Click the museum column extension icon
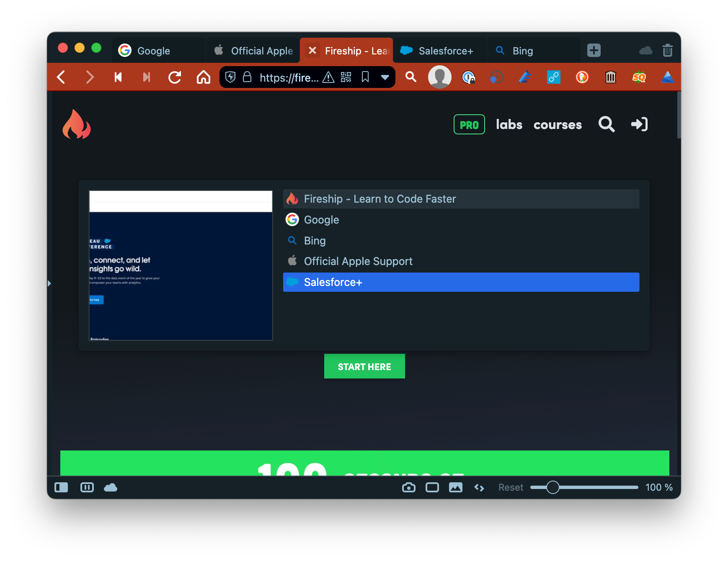Viewport: 728px width, 561px height. 611,77
